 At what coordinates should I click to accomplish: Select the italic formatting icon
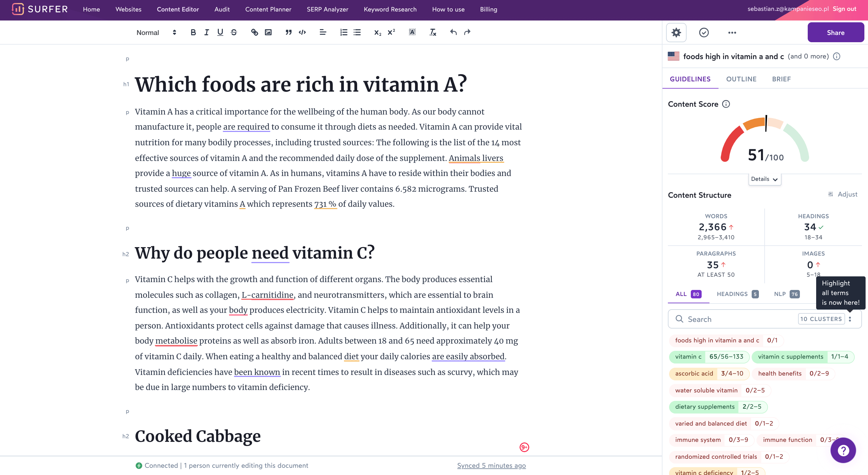(x=206, y=32)
